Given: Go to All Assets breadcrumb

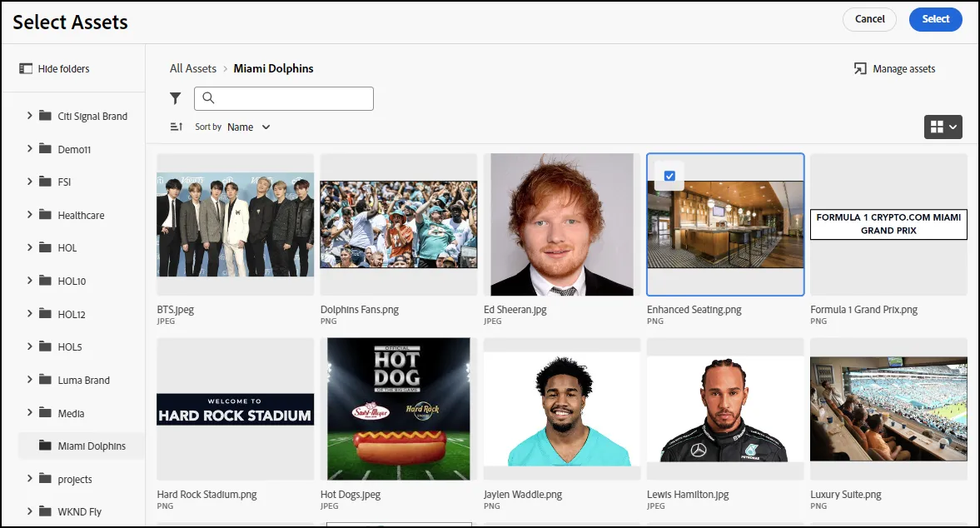Looking at the screenshot, I should coord(193,69).
